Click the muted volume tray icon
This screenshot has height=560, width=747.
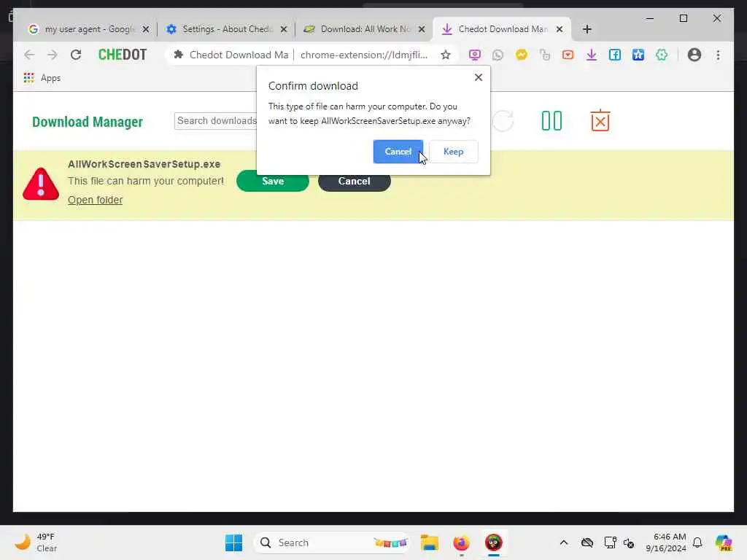629,542
